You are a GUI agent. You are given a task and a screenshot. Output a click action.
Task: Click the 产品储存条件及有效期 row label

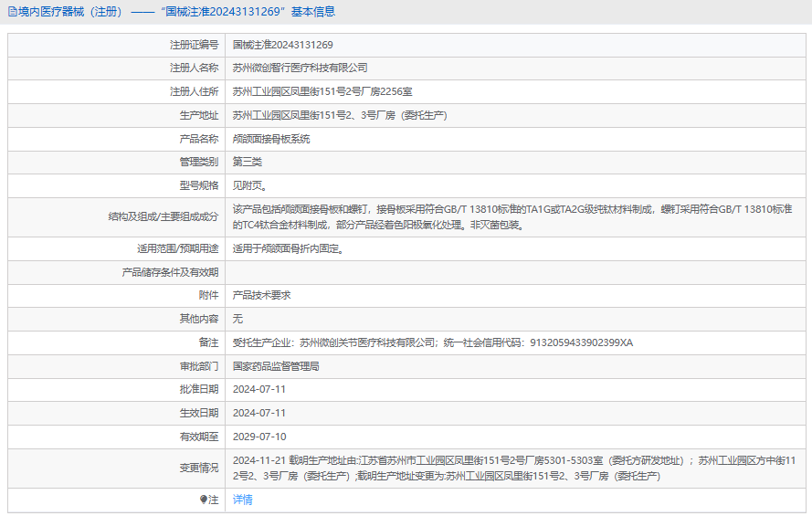[170, 272]
